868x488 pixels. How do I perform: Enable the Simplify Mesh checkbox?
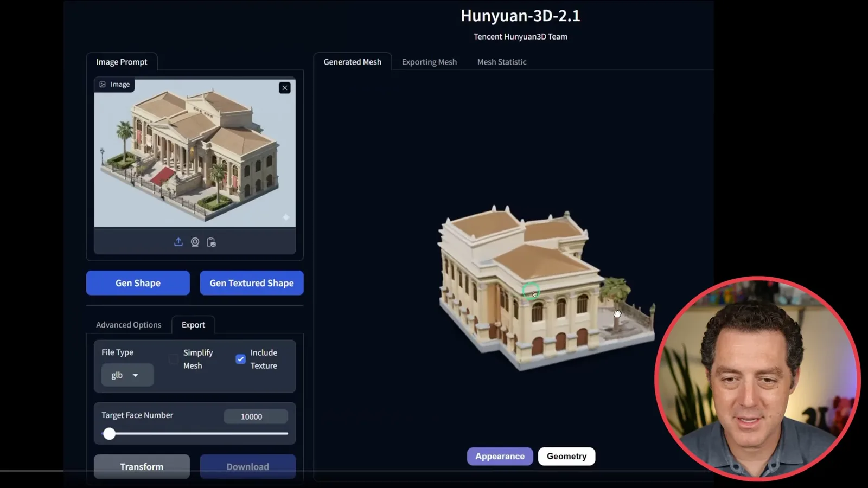point(174,359)
